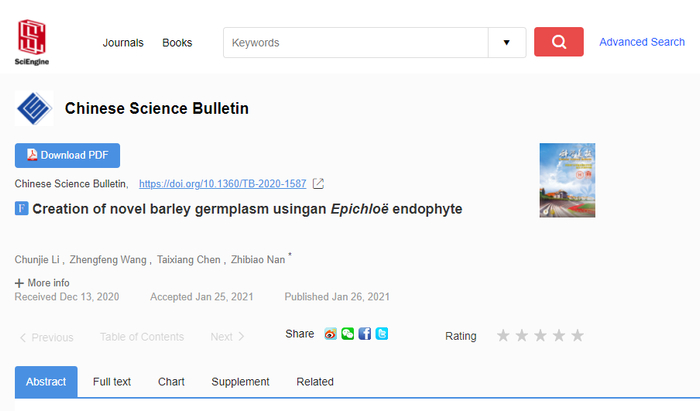
Task: Click the external link icon beside DOI
Action: tap(318, 184)
